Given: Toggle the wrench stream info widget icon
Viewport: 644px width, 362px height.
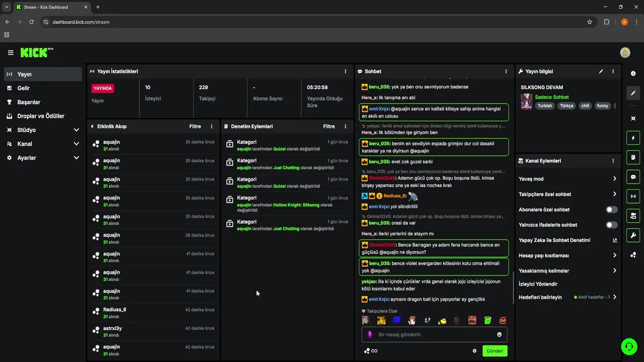Looking at the screenshot, I should point(633,235).
